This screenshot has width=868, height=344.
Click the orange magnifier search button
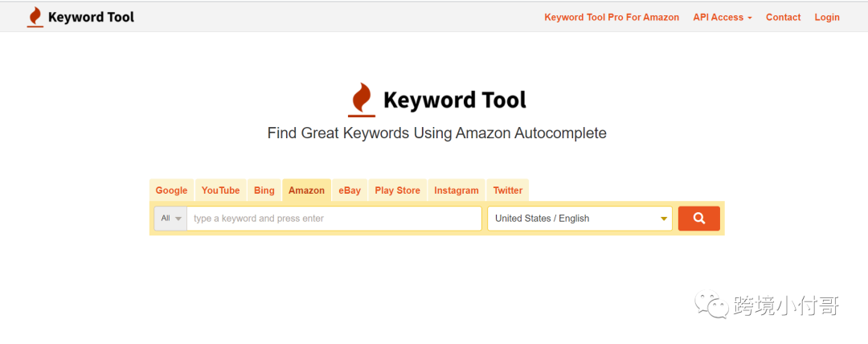[698, 219]
